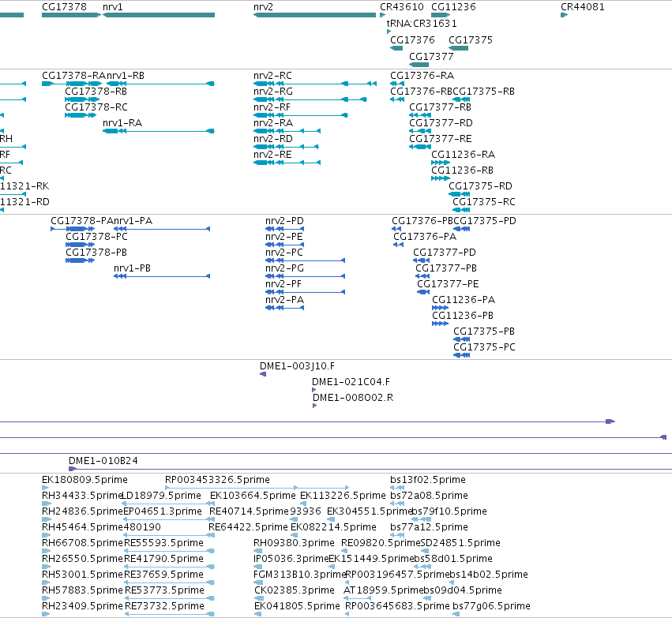This screenshot has width=672, height=618.
Task: Select the bs13f02.5prime EST label
Action: pos(428,479)
